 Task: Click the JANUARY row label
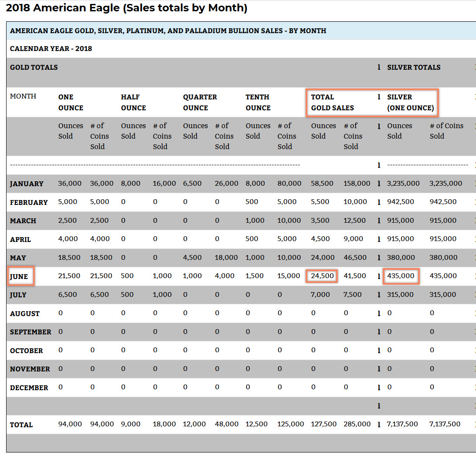27,184
